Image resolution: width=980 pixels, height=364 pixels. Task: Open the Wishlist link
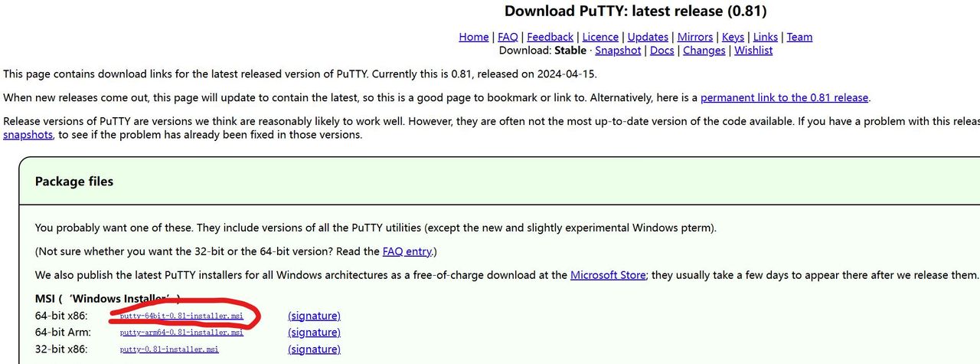[753, 51]
